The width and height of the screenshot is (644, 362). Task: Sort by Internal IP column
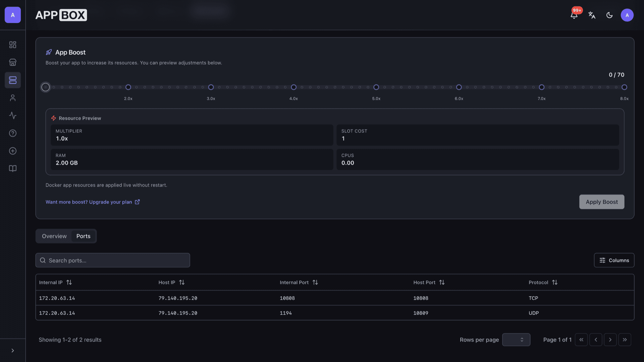point(55,282)
